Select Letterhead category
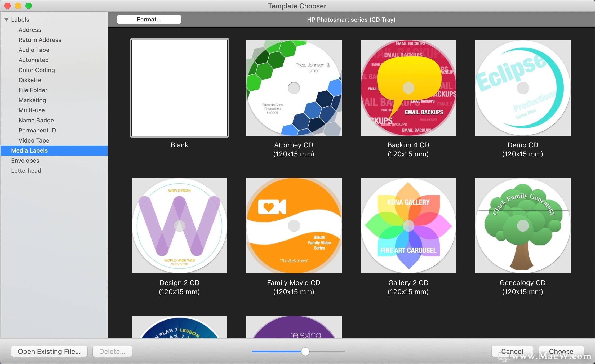 tap(26, 171)
